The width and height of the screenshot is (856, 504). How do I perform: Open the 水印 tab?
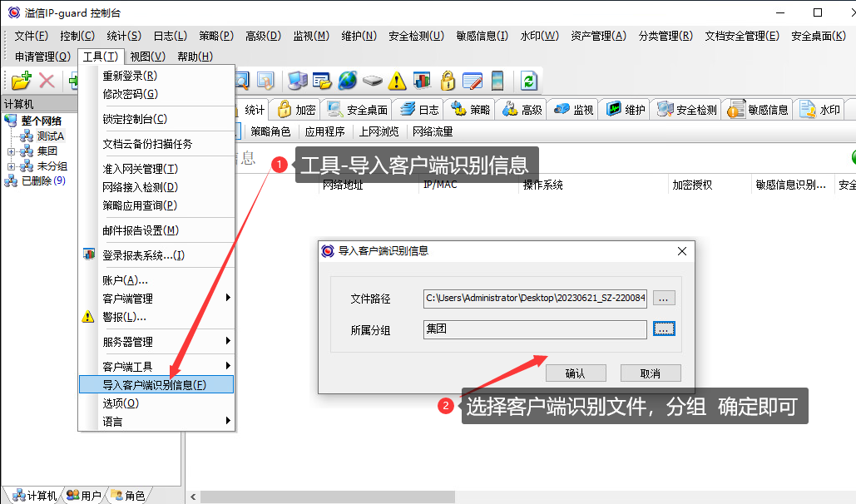coord(819,110)
